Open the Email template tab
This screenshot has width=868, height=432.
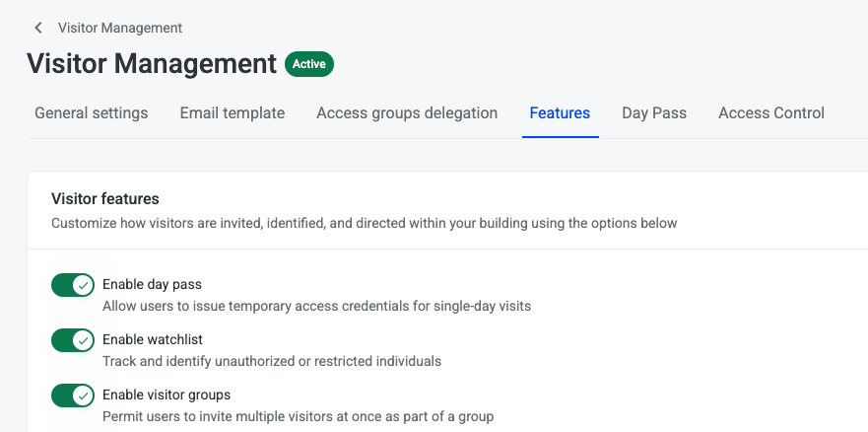point(232,113)
